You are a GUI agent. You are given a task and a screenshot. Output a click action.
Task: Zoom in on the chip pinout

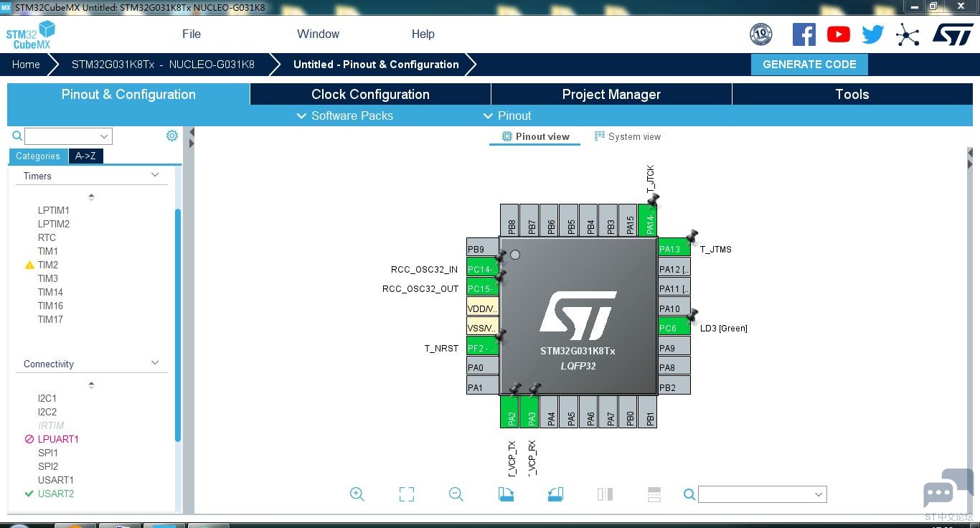tap(357, 494)
